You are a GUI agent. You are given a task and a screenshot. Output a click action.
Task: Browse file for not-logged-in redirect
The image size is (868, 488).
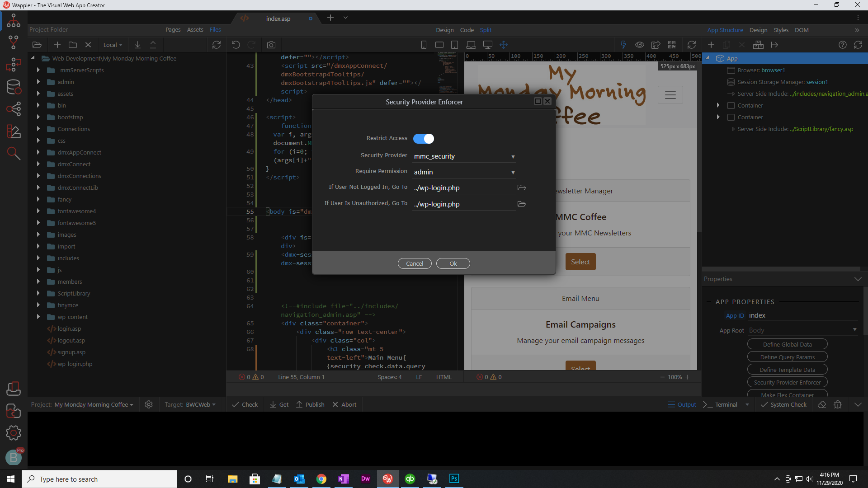(x=521, y=188)
